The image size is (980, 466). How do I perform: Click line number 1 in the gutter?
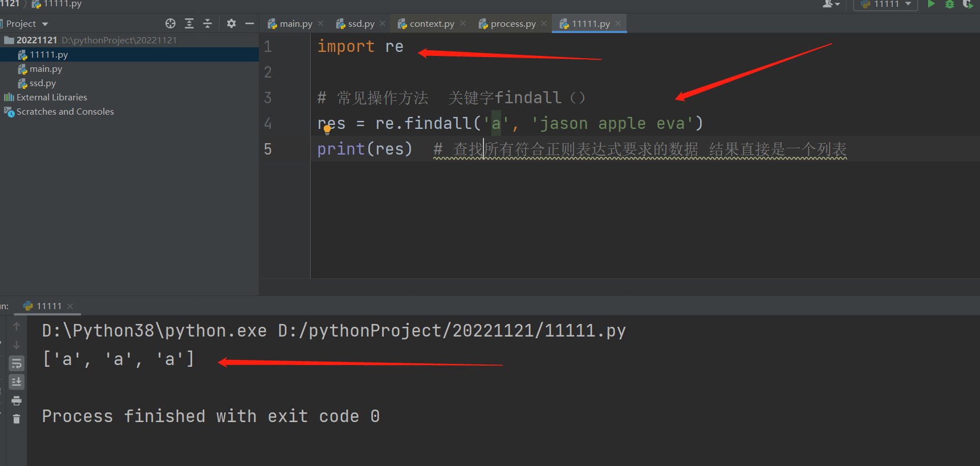268,47
